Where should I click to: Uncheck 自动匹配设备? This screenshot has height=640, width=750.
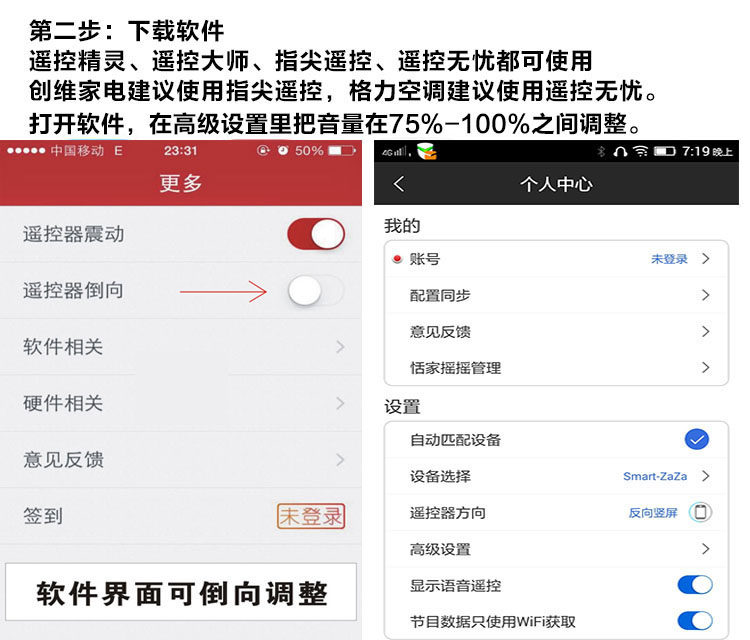[696, 439]
